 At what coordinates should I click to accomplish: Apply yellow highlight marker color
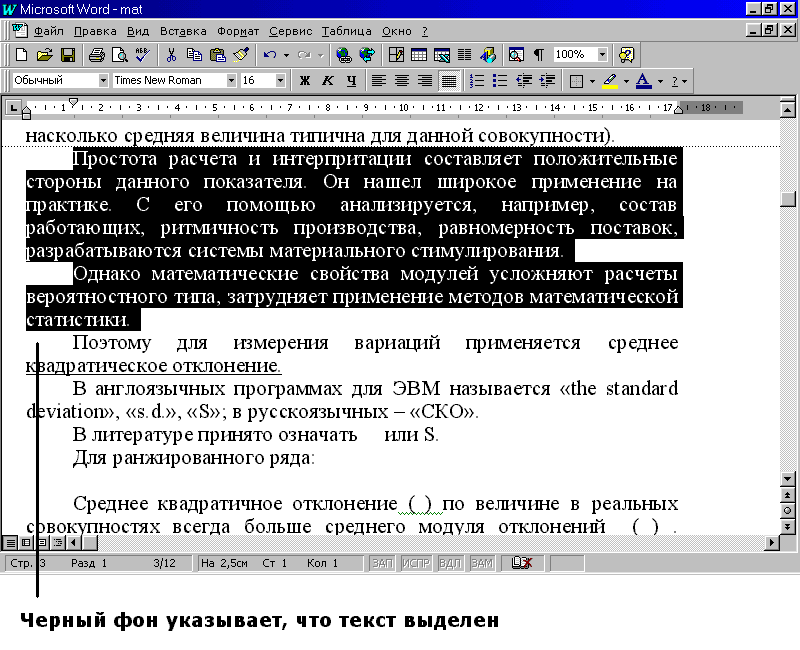coord(610,81)
